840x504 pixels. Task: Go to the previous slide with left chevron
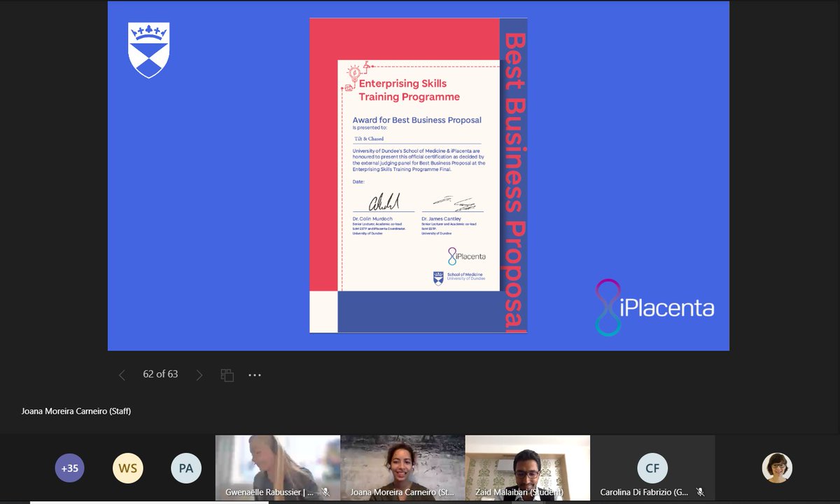point(122,375)
